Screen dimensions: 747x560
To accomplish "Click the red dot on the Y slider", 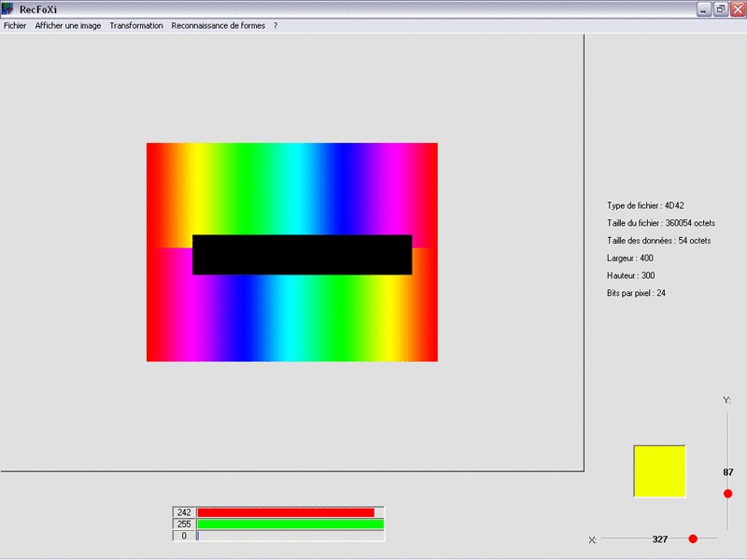I will coord(727,494).
